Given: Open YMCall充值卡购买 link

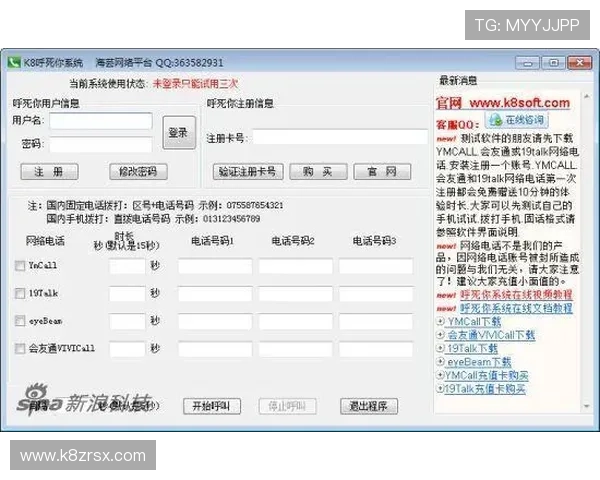Looking at the screenshot, I should pos(487,375).
